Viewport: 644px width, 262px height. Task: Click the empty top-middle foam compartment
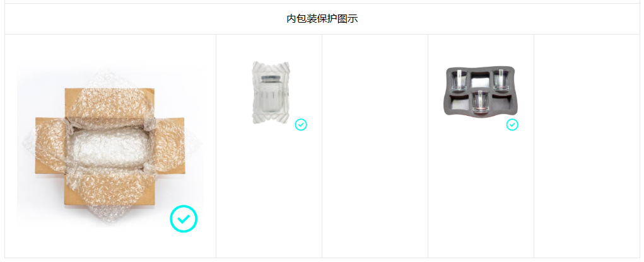pyautogui.click(x=480, y=79)
